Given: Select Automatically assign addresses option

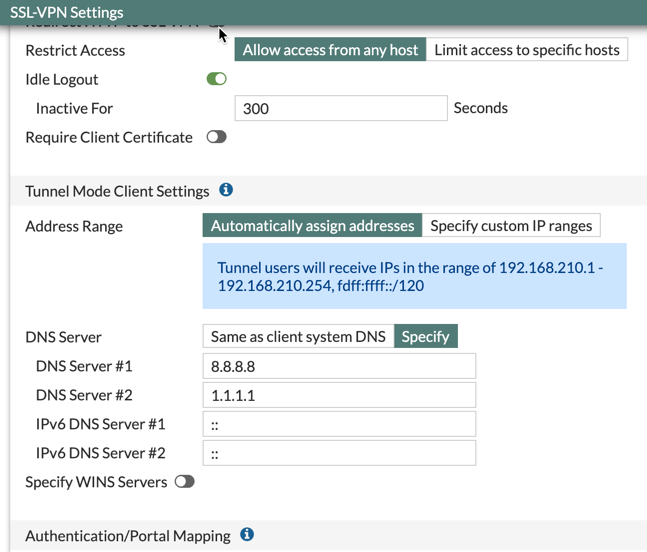Looking at the screenshot, I should 312,225.
